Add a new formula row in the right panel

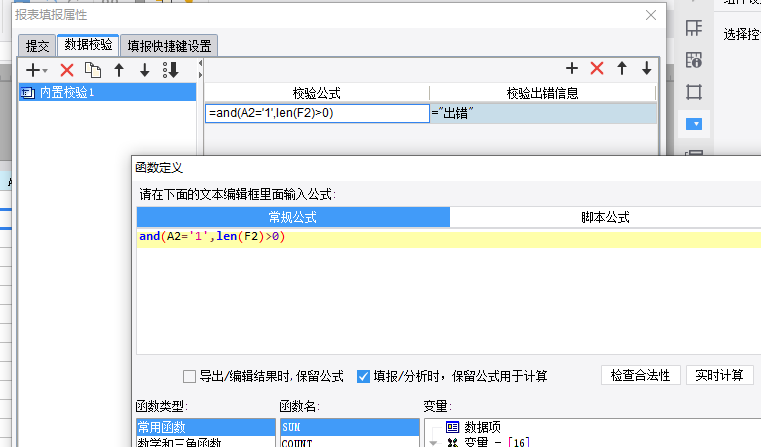pos(572,68)
